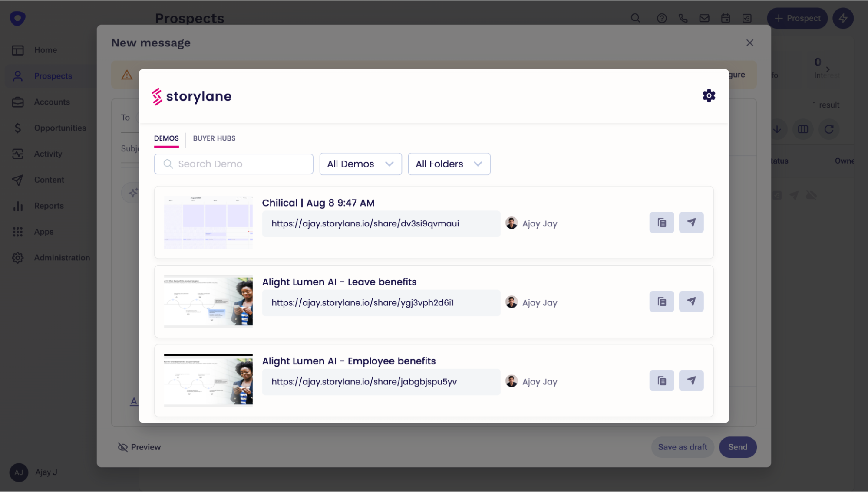
Task: Click magnifier icon in Search Demo field
Action: [x=168, y=164]
